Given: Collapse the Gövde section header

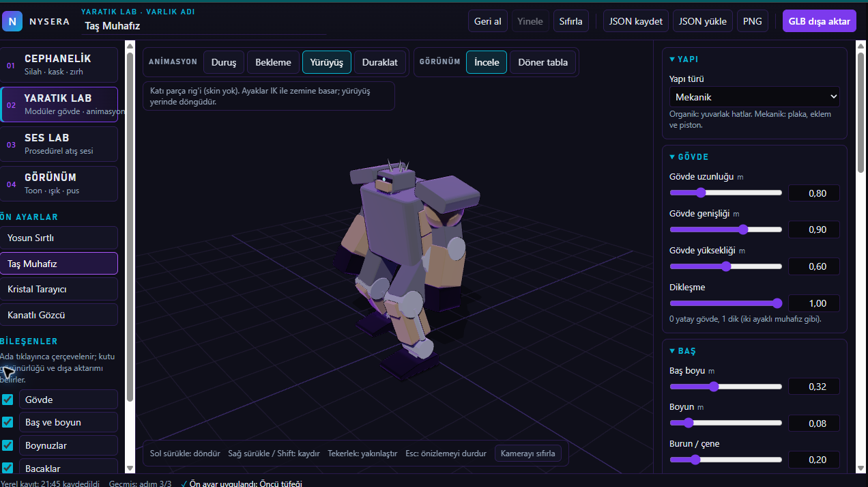Looking at the screenshot, I should coord(689,157).
